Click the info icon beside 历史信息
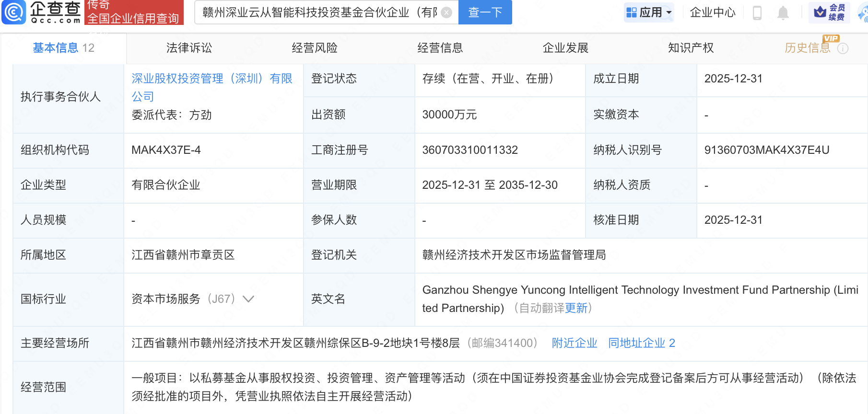Screen dimensions: 868x414 pyautogui.click(x=843, y=48)
